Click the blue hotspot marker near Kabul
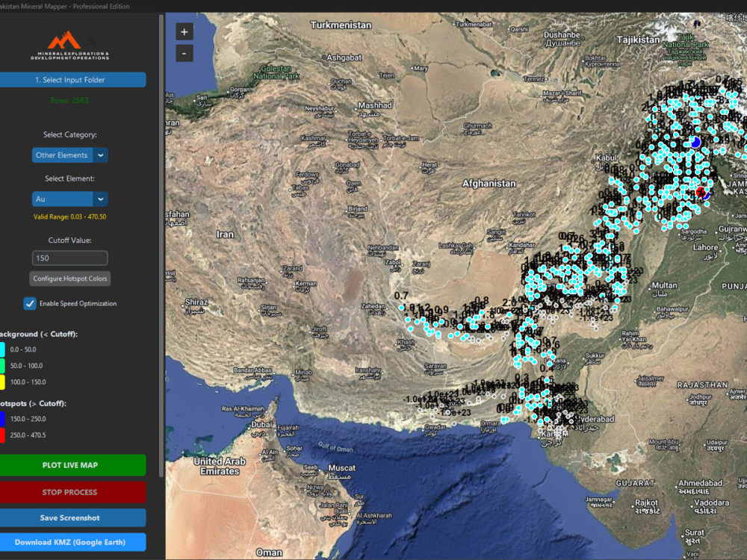This screenshot has height=560, width=747. pos(695,142)
